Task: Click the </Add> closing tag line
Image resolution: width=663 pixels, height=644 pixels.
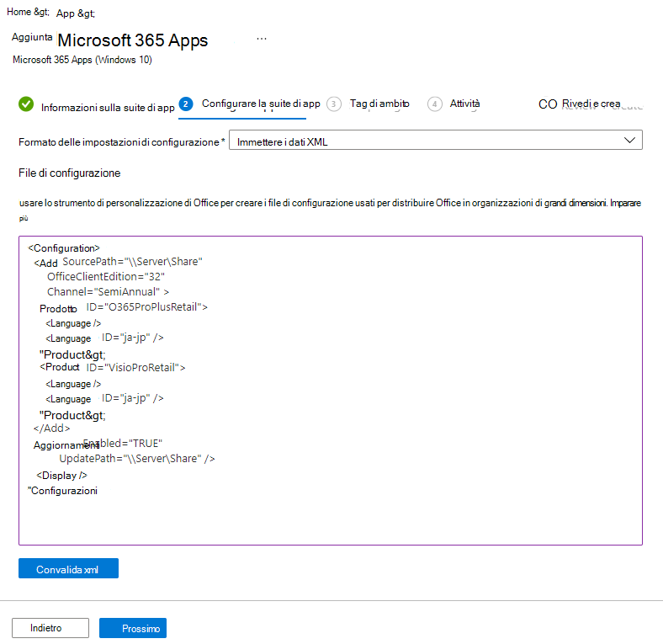Action: pyautogui.click(x=51, y=428)
